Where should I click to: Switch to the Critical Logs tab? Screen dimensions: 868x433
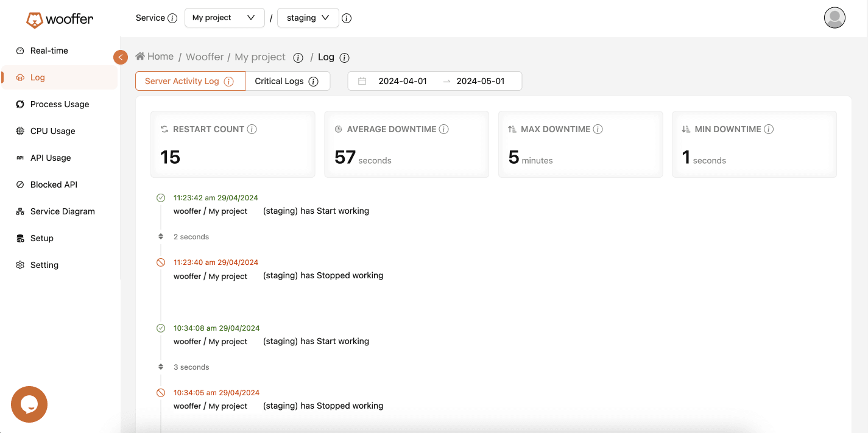pos(287,81)
